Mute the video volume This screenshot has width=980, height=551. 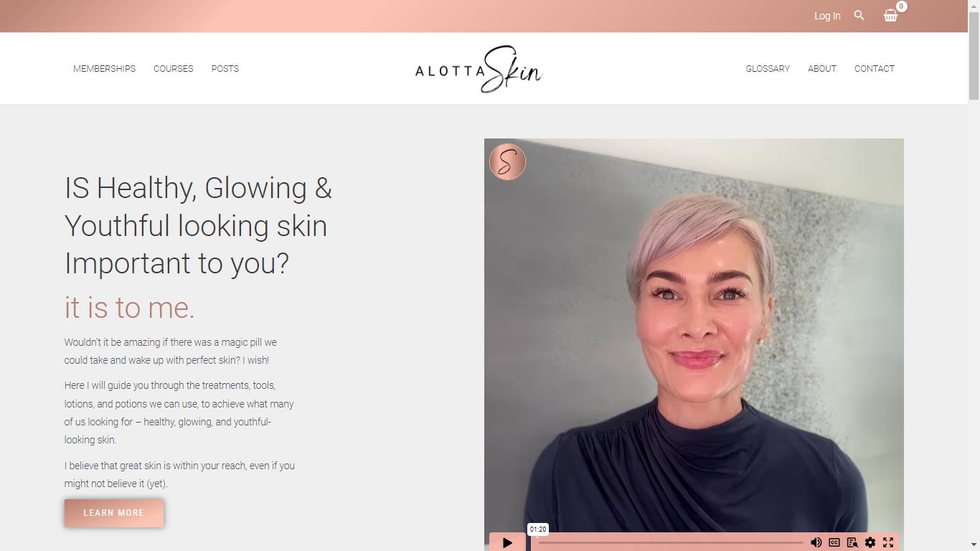tap(816, 542)
